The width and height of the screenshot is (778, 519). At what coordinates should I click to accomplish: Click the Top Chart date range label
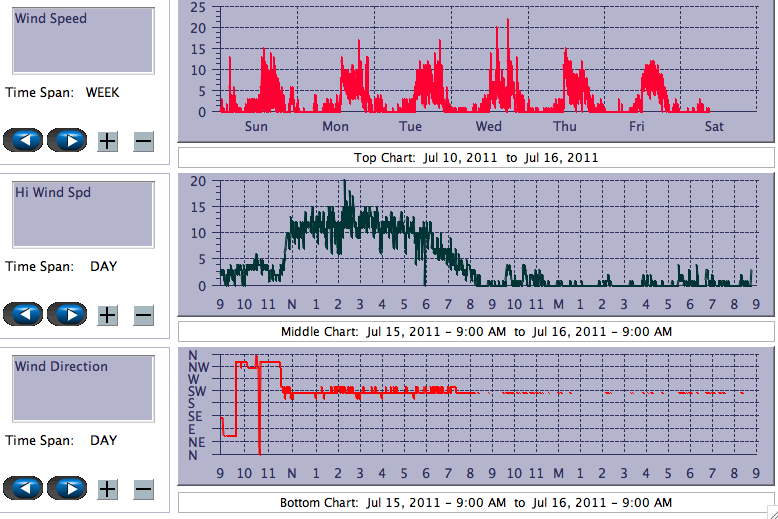pos(476,158)
